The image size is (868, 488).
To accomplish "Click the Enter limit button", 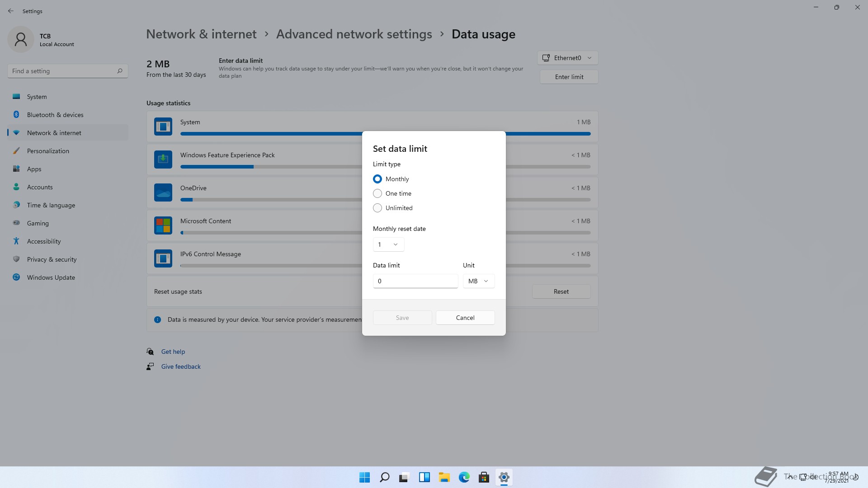I will tap(569, 77).
